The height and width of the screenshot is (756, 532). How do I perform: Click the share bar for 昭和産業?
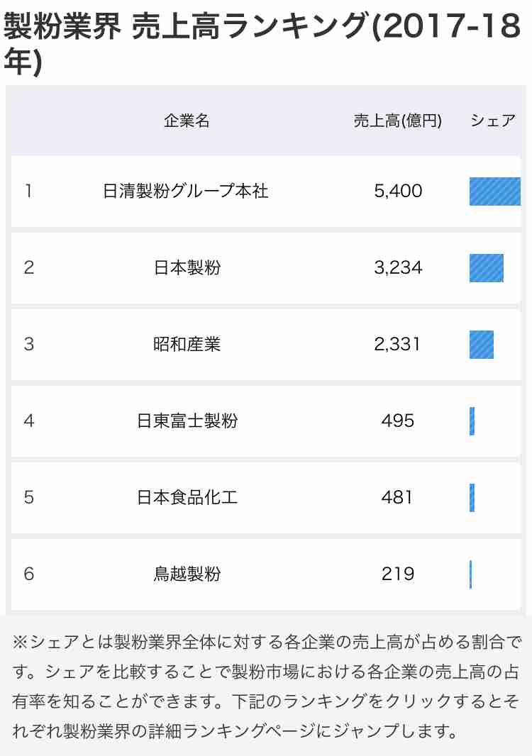coord(482,345)
